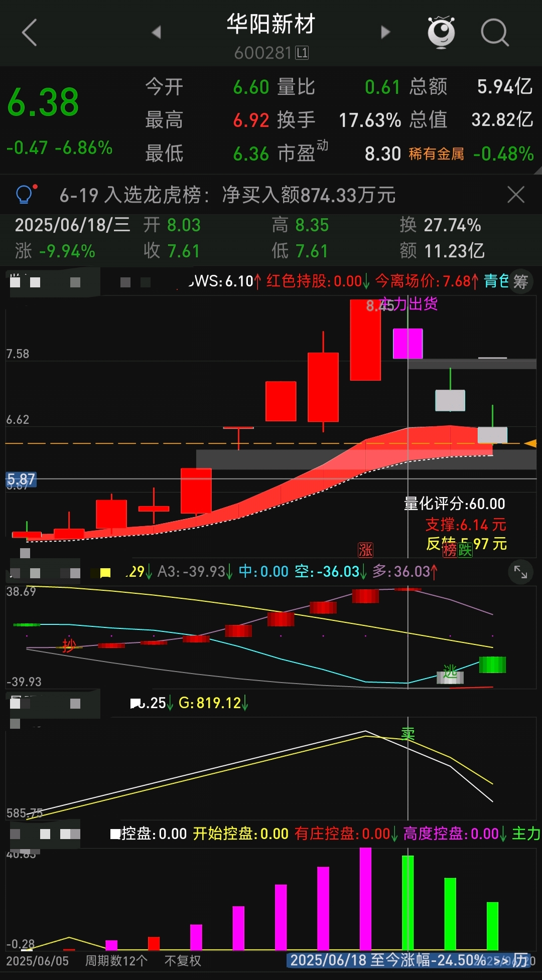Tap the selected date 2025/06/18/三
This screenshot has width=542, height=980.
[x=72, y=225]
